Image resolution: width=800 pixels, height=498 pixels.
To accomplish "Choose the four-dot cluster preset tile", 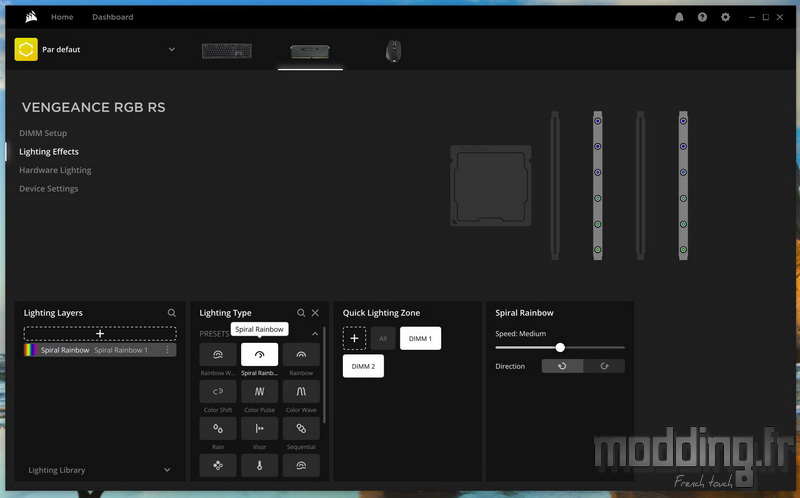I will (218, 465).
